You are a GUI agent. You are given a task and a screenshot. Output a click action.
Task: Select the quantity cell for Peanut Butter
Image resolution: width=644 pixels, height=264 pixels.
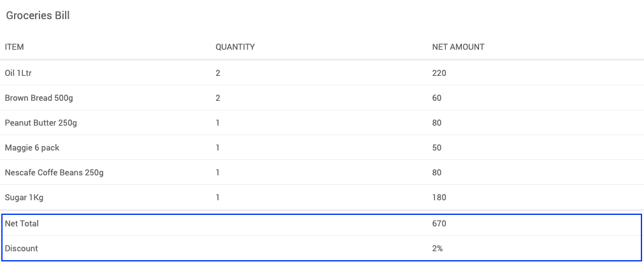217,123
